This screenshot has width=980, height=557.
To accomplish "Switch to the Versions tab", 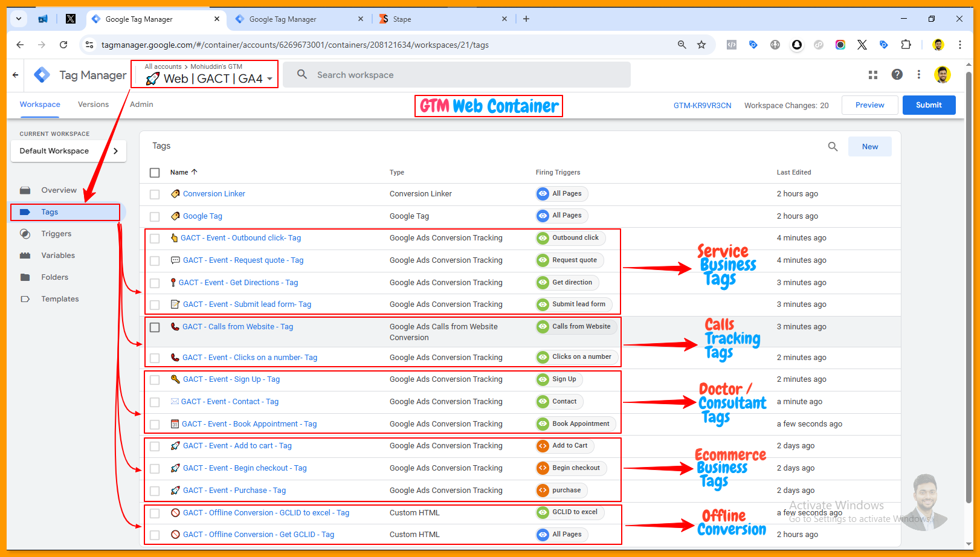I will [x=93, y=105].
